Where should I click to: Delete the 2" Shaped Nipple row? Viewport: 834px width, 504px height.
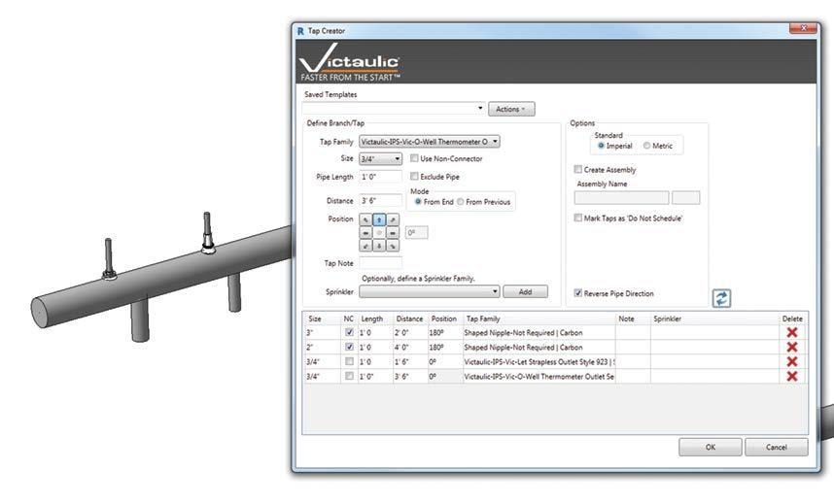(x=792, y=347)
